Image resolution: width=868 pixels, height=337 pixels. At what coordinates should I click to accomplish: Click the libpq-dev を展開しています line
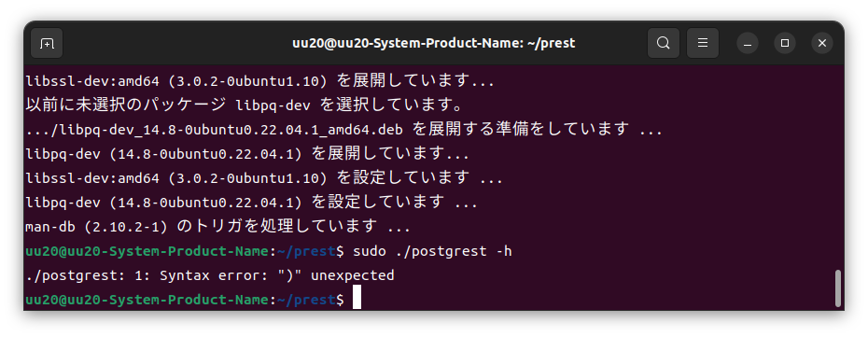point(247,154)
